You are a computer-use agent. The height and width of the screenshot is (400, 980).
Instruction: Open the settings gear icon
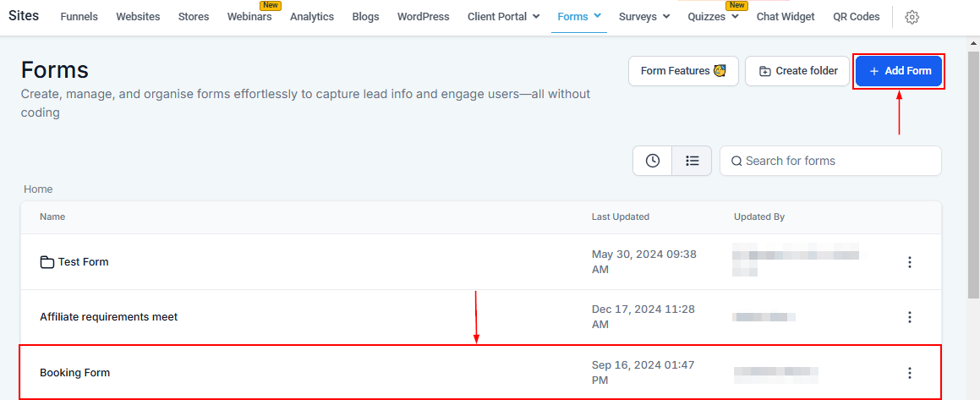point(912,17)
